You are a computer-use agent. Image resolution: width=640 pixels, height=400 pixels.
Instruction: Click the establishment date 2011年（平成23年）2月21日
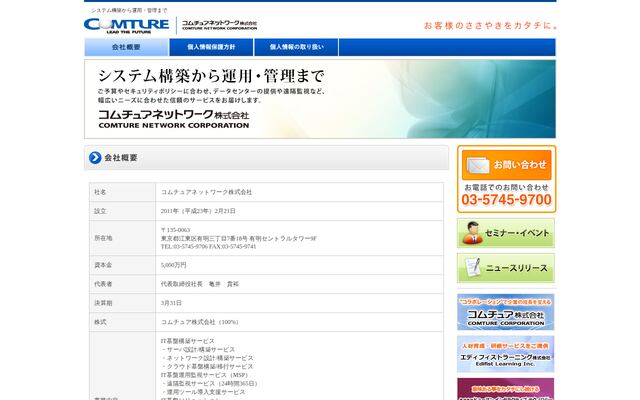198,211
